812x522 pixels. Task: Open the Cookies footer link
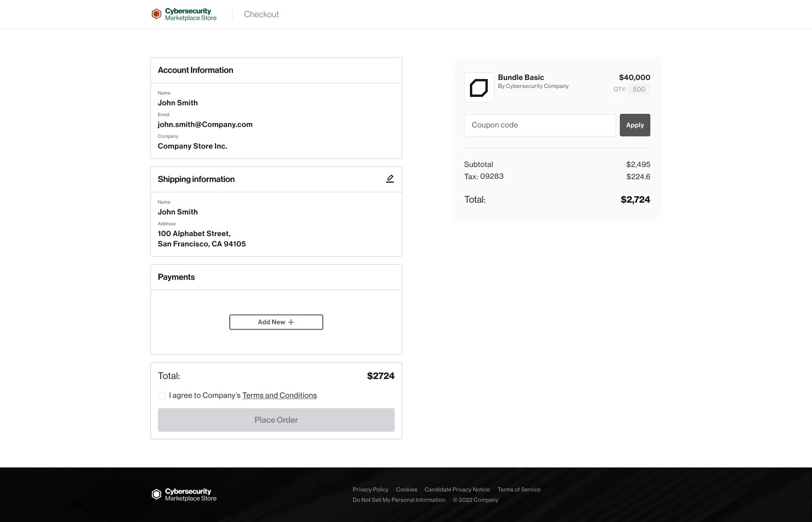click(x=406, y=490)
